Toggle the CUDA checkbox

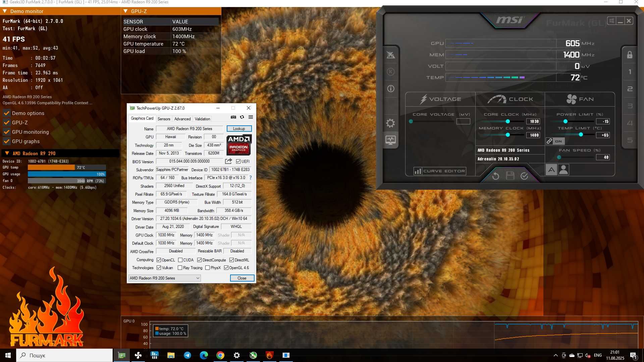tap(180, 260)
